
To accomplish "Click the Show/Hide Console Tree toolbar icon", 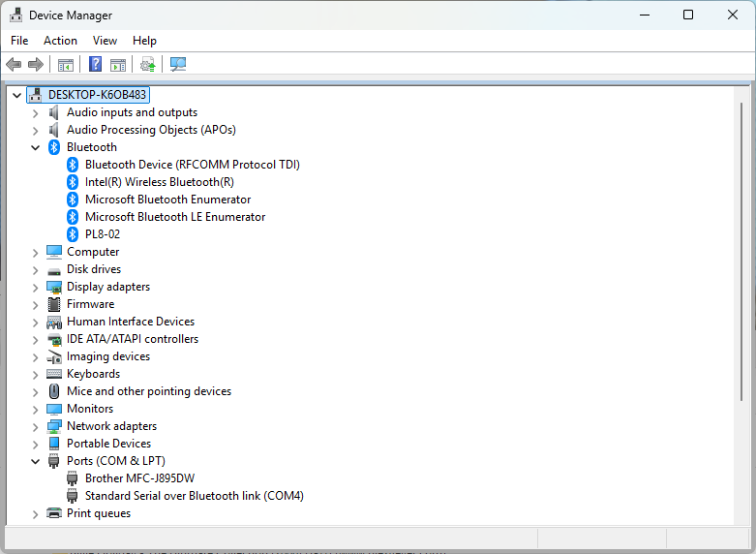I will (x=65, y=65).
